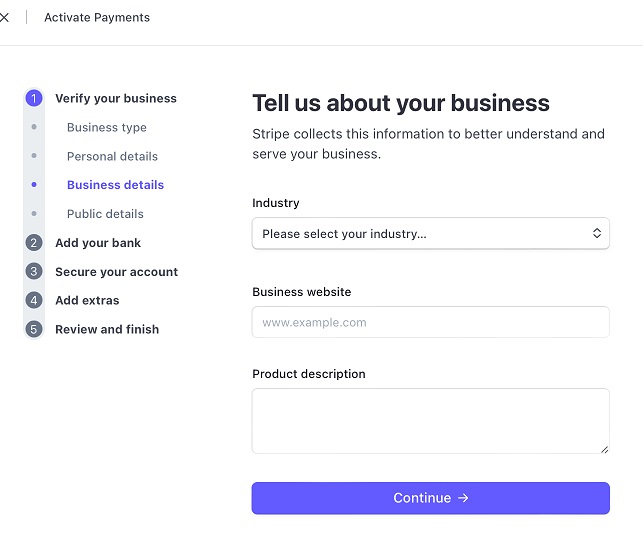Focus the Product description text area
The image size is (643, 539).
[430, 421]
